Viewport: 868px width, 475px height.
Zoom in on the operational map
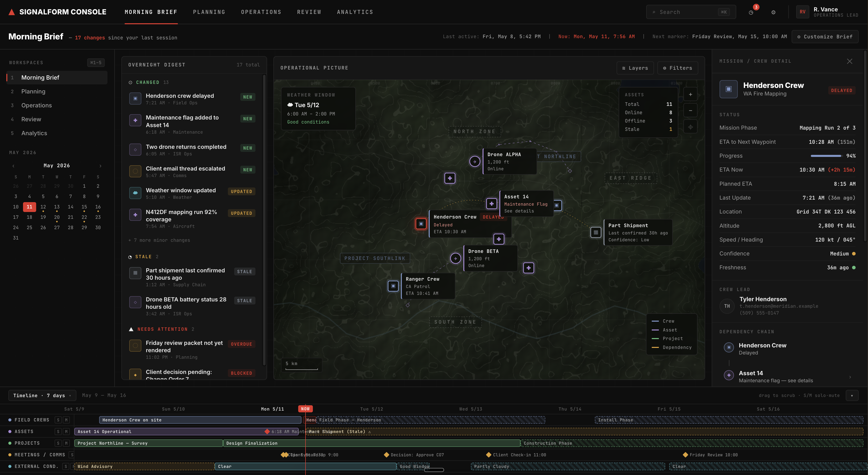(x=690, y=94)
